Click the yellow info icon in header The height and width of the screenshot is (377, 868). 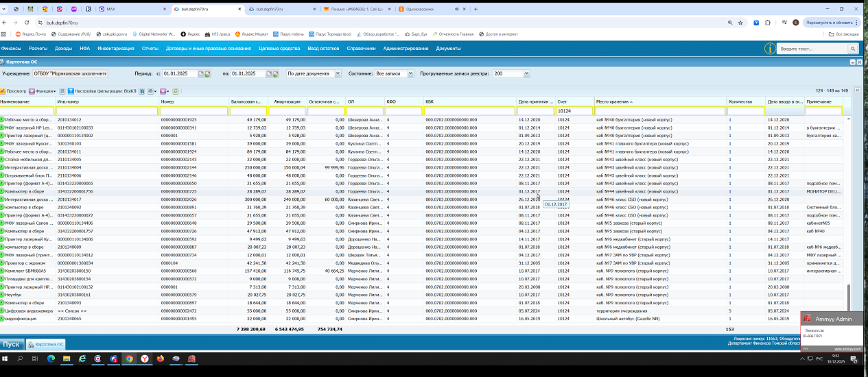pyautogui.click(x=771, y=49)
